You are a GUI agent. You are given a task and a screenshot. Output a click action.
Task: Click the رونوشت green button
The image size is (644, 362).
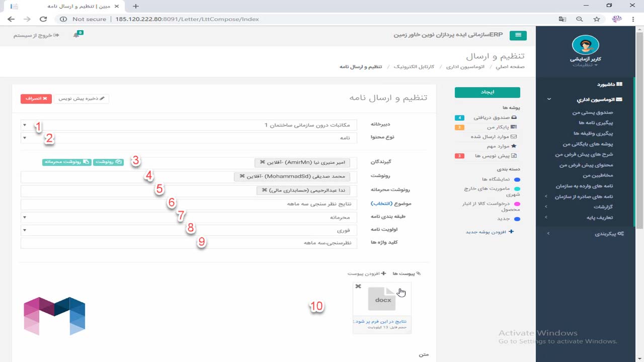point(108,162)
